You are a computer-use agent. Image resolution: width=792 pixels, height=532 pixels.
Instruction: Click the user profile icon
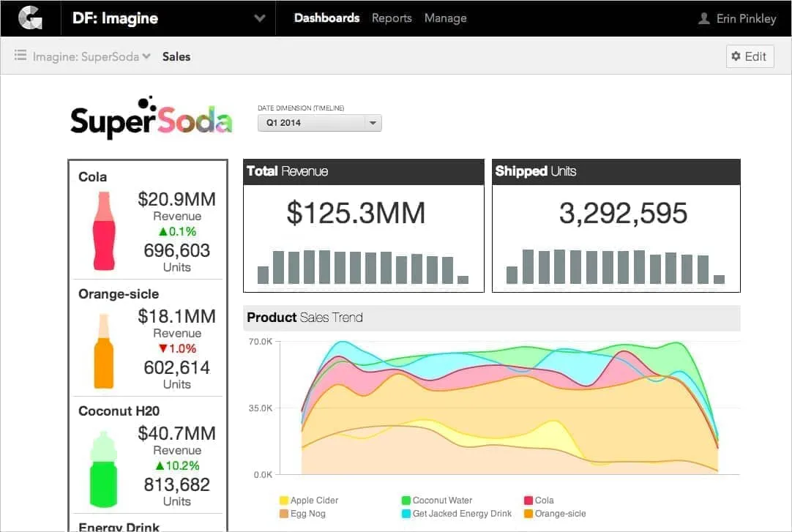click(704, 18)
